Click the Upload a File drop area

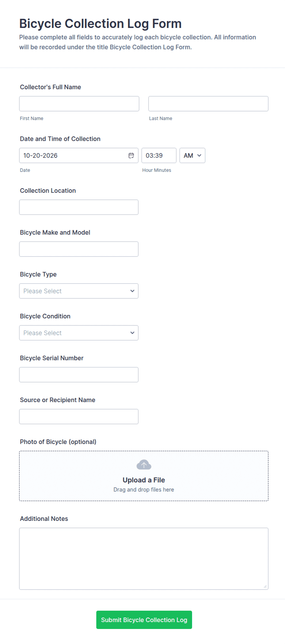(x=144, y=476)
